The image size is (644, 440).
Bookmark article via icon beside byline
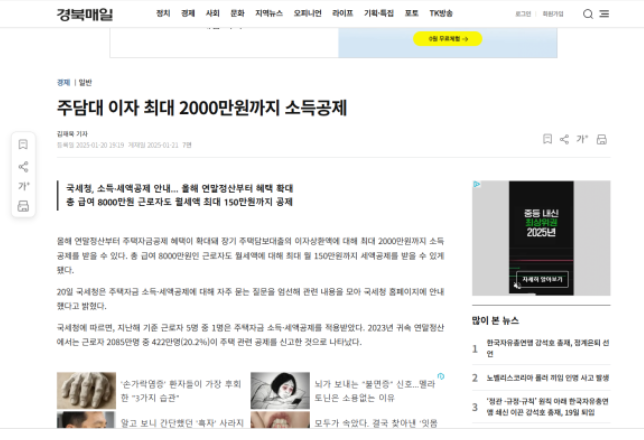(547, 139)
